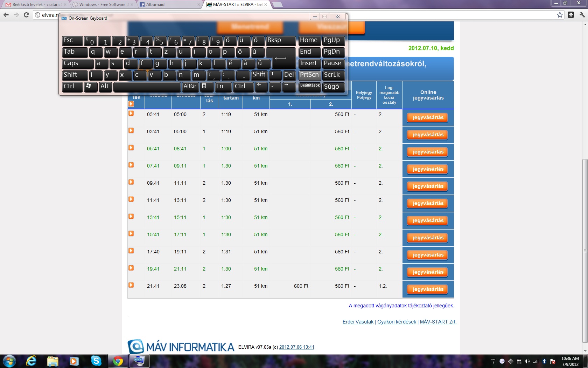Buy ticket for the 19:41 train
This screenshot has width=588, height=368.
tap(428, 272)
